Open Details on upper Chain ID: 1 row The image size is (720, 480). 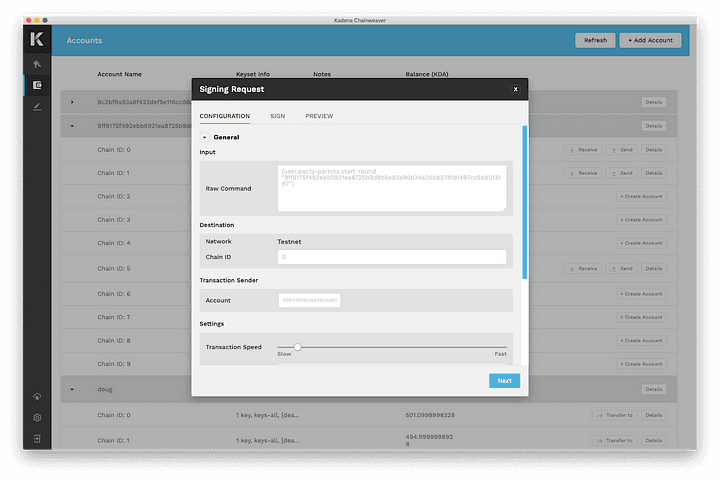[x=653, y=173]
